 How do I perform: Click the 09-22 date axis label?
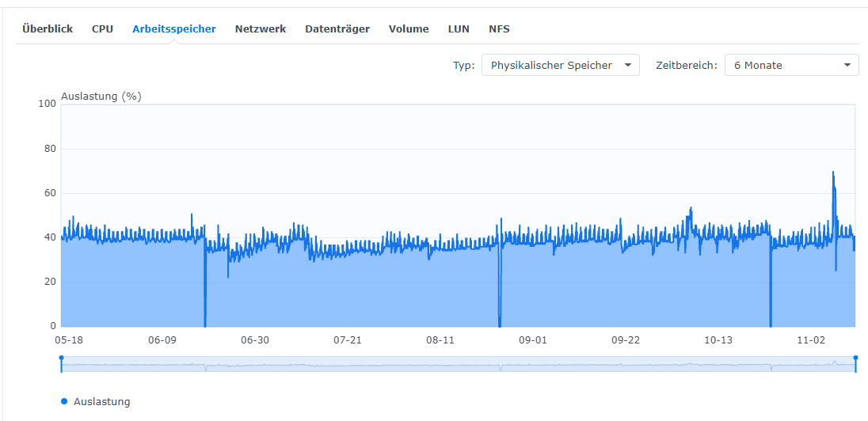(x=626, y=339)
